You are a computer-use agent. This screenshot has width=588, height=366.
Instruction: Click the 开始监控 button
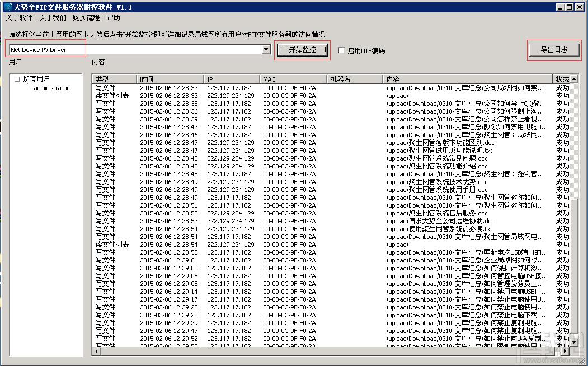coord(302,50)
